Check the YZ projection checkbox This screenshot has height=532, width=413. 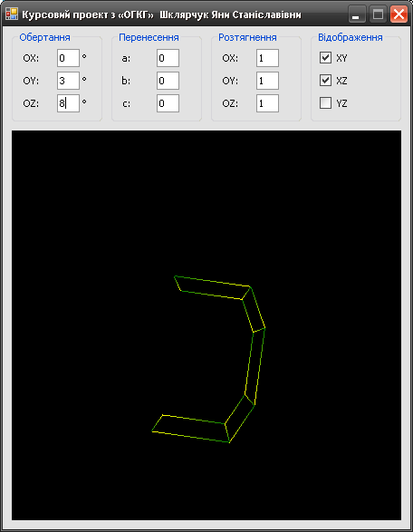pyautogui.click(x=325, y=103)
